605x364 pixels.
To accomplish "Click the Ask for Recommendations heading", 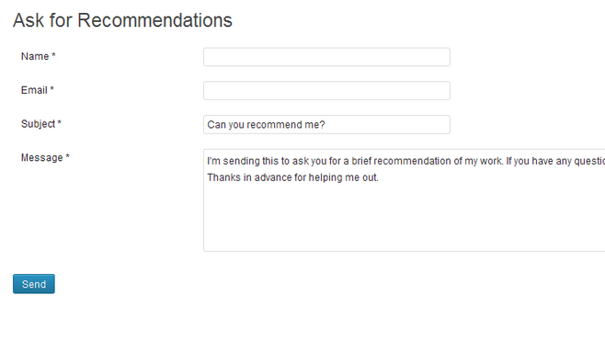I will click(x=122, y=20).
